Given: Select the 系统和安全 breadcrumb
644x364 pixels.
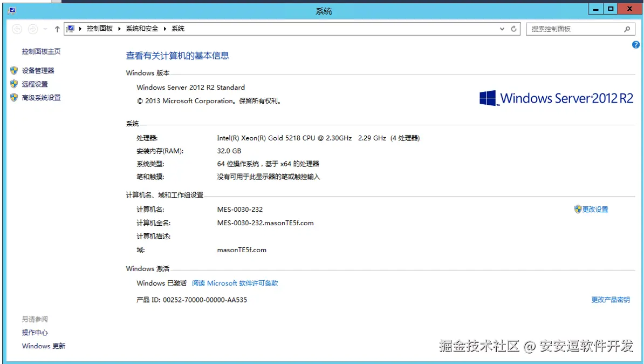Looking at the screenshot, I should tap(142, 29).
